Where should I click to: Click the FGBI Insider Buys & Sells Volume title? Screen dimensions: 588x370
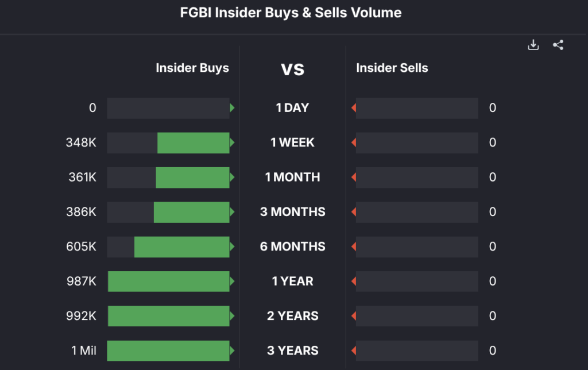(x=291, y=13)
